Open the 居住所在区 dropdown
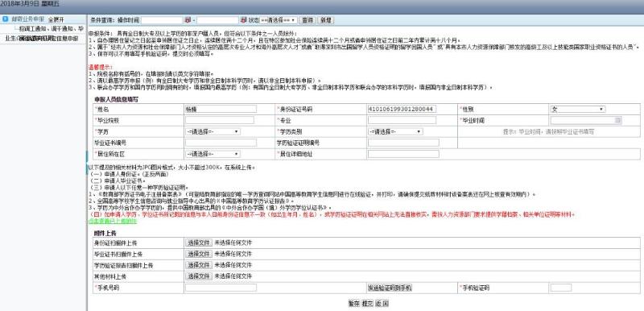This screenshot has height=311, width=644. tap(213, 154)
